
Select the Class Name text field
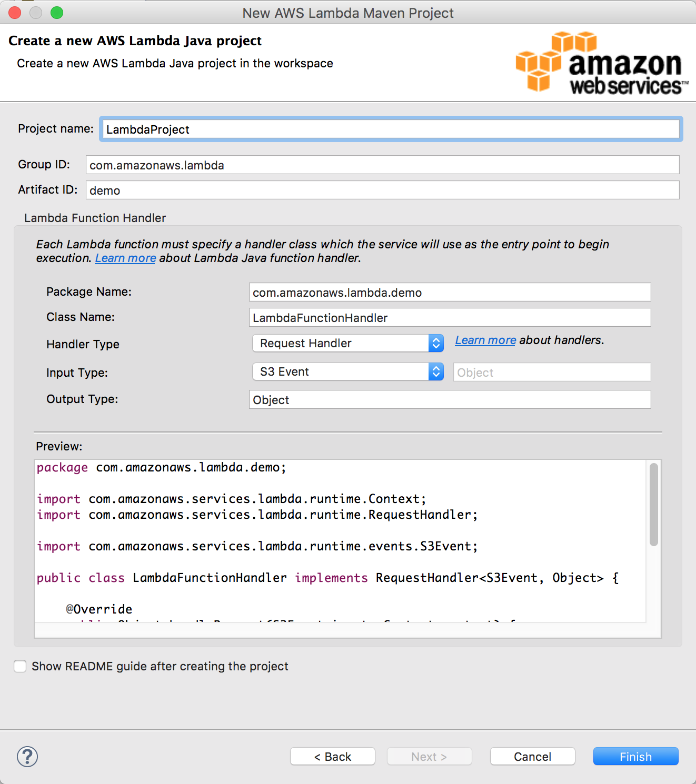(x=450, y=318)
